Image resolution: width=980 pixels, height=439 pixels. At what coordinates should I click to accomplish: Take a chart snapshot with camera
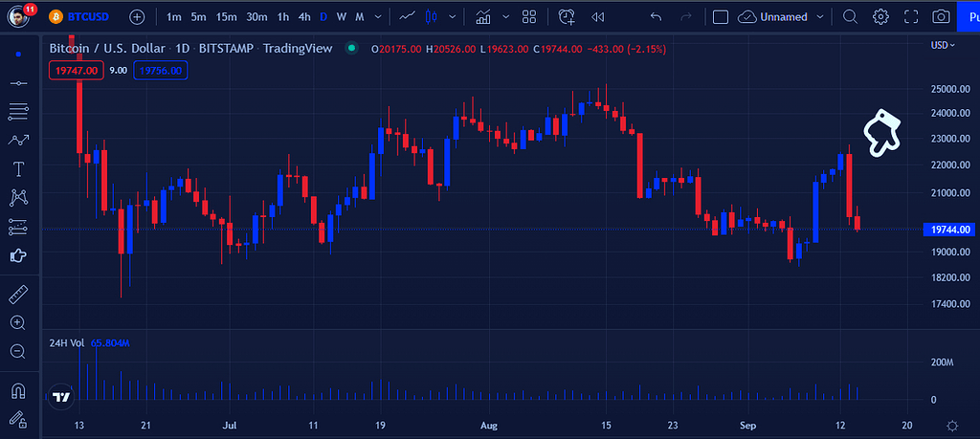coord(942,16)
